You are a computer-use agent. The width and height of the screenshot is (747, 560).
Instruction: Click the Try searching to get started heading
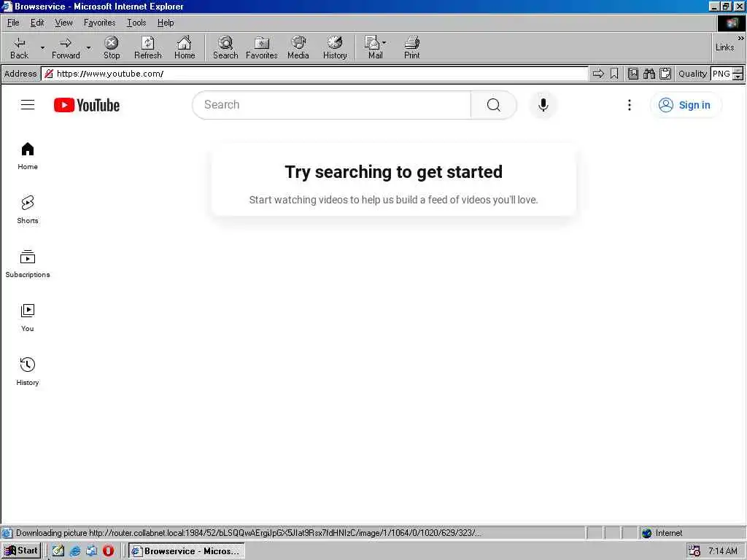(x=393, y=172)
